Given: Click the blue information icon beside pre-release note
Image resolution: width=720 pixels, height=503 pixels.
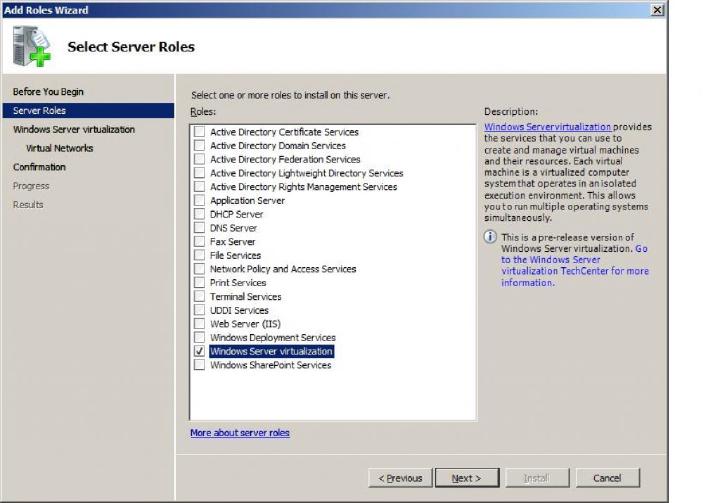Looking at the screenshot, I should 490,237.
